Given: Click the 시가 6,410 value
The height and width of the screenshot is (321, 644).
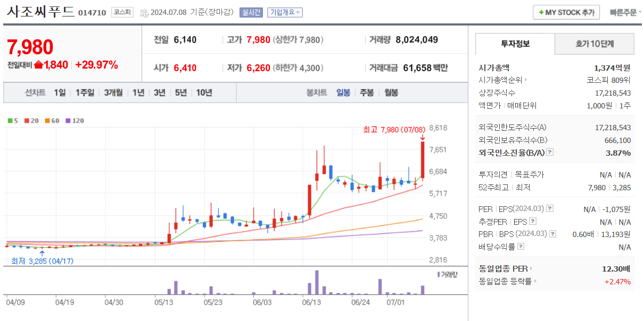Looking at the screenshot, I should click(185, 67).
